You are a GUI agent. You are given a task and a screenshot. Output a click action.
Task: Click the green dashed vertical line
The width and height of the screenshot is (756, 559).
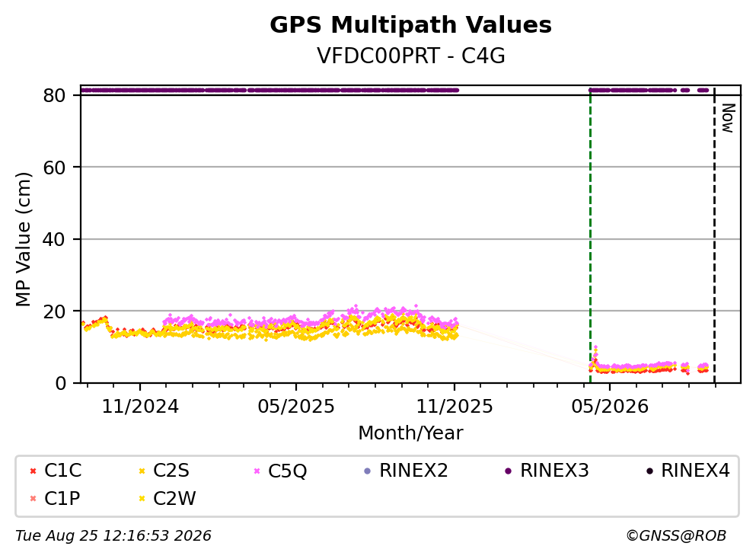pyautogui.click(x=590, y=236)
